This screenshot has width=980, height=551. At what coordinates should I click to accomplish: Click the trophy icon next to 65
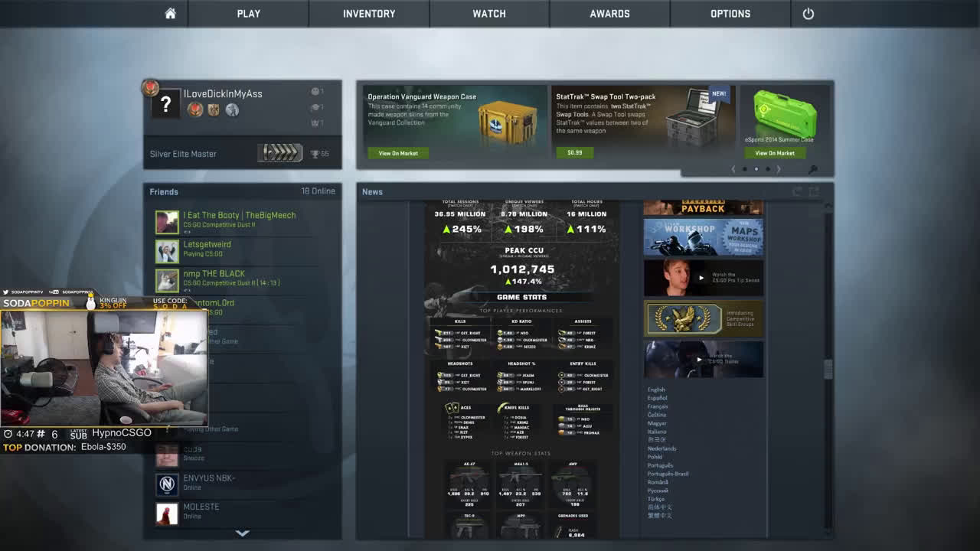pos(315,154)
